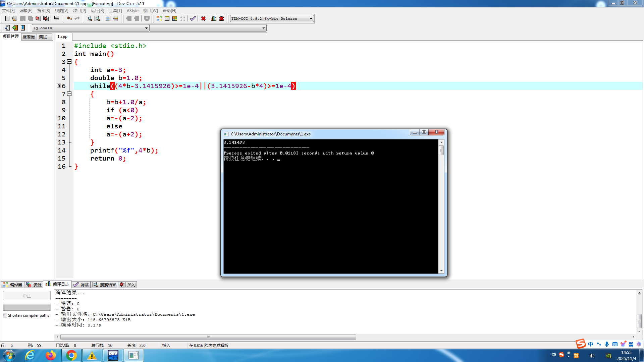
Task: Click the Compile icon (colored grid)
Action: pos(159,18)
